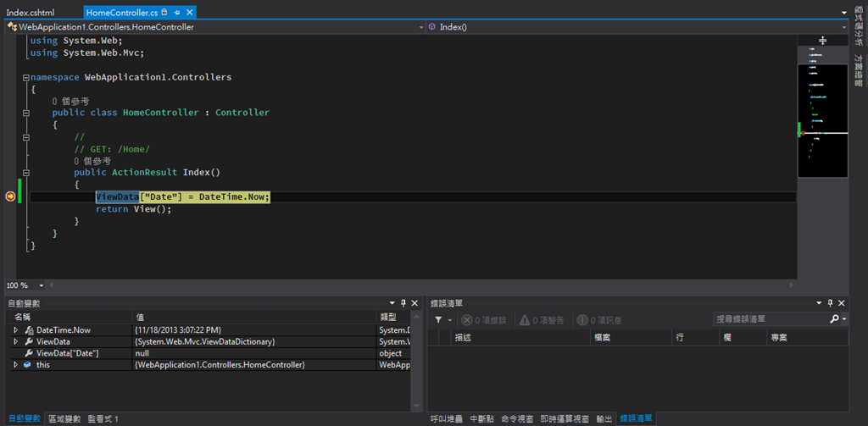Expand the this variable row
This screenshot has height=426, width=868.
(16, 365)
